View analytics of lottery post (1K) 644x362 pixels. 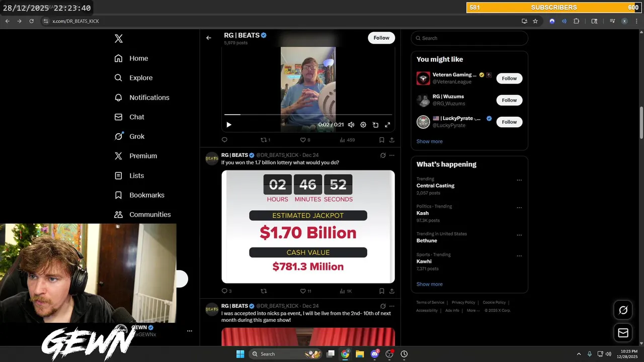346,291
